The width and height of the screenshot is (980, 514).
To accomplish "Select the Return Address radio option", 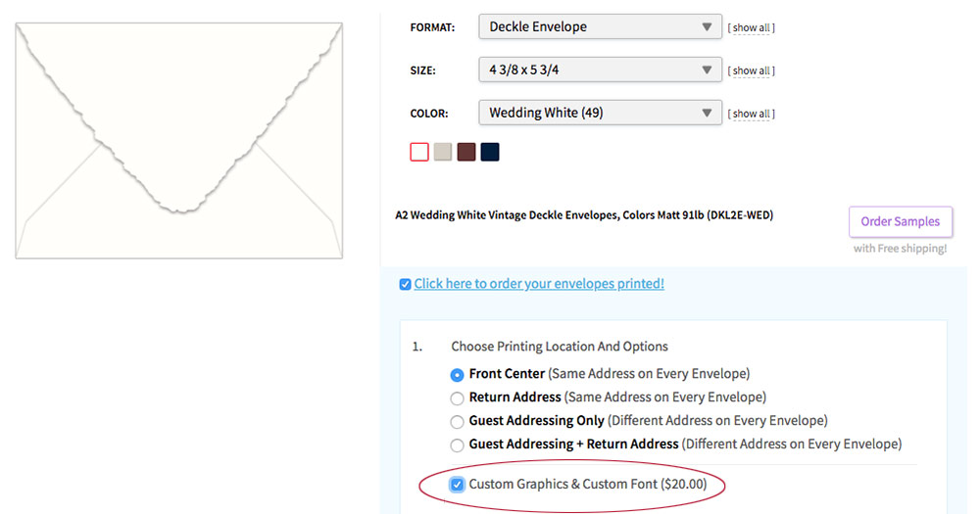I will [457, 398].
